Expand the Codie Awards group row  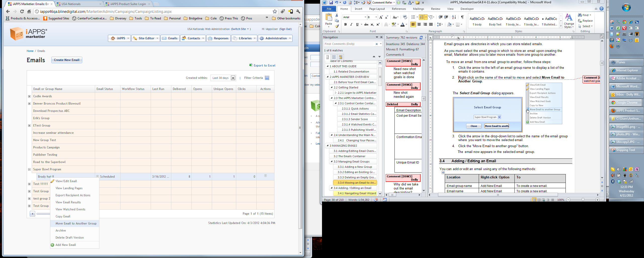[x=29, y=96]
